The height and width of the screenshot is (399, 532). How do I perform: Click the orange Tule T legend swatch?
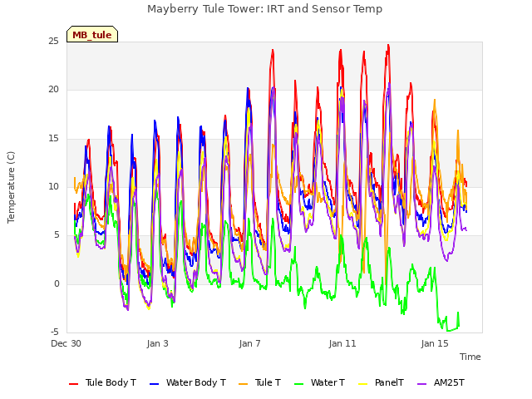point(244,384)
